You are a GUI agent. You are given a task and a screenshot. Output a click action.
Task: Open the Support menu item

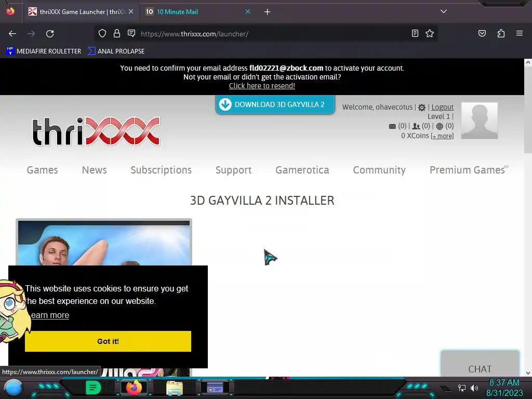[233, 170]
